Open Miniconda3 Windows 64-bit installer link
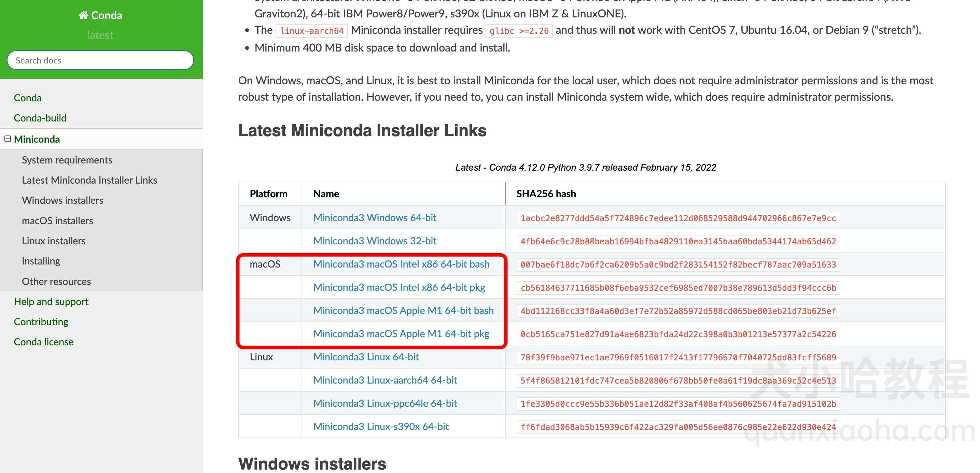980x473 pixels. pos(375,217)
